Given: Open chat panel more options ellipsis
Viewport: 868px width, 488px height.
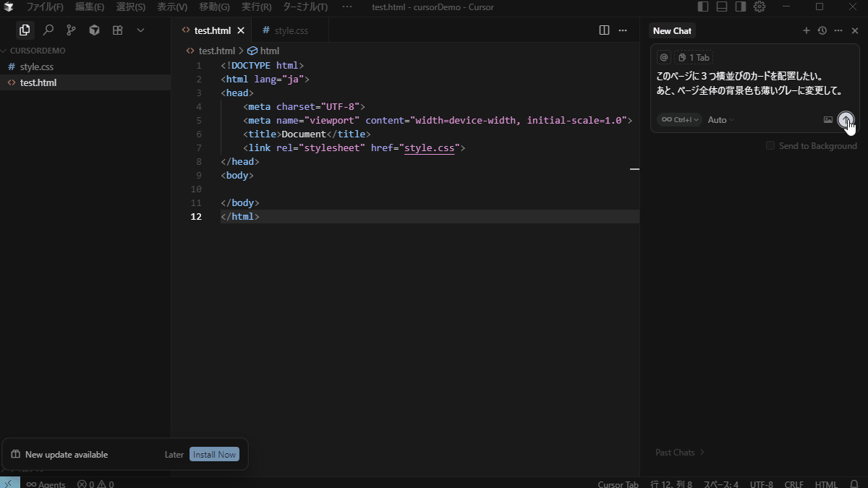Looking at the screenshot, I should click(x=838, y=30).
